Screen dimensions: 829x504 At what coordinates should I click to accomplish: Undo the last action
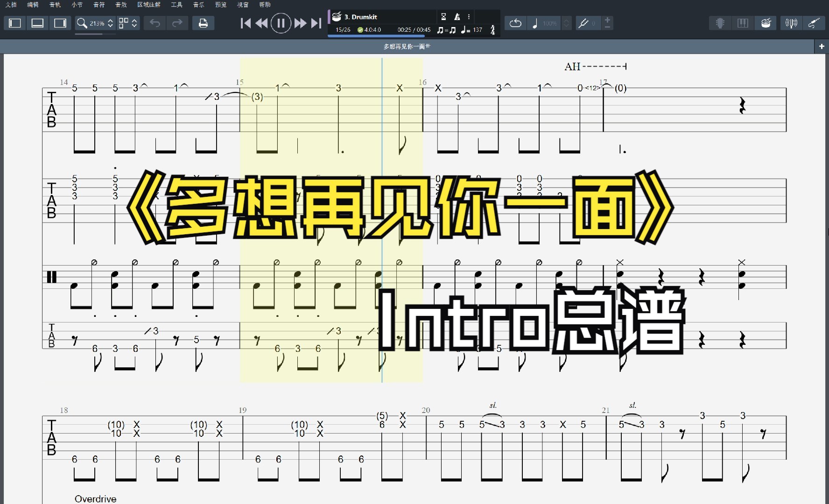tap(155, 23)
